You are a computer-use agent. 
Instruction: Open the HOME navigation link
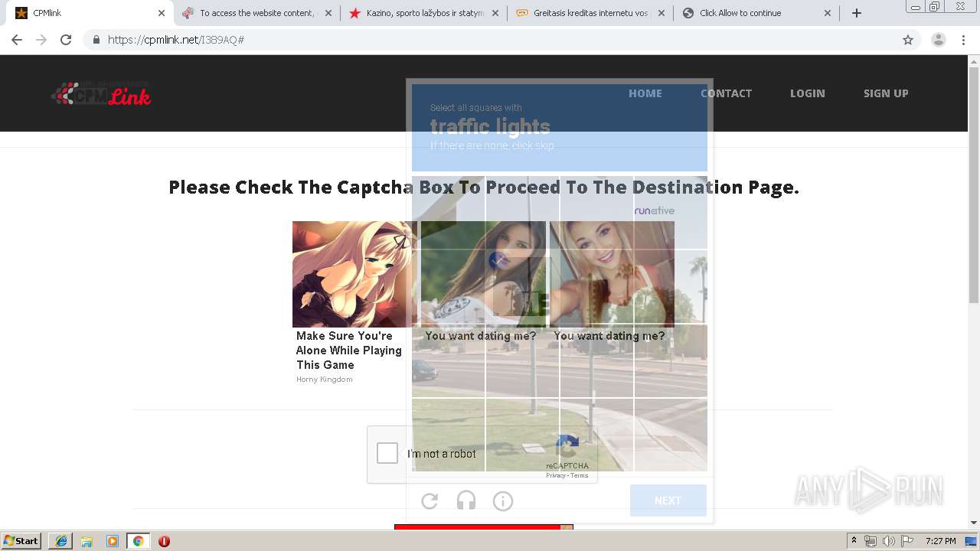coord(645,93)
